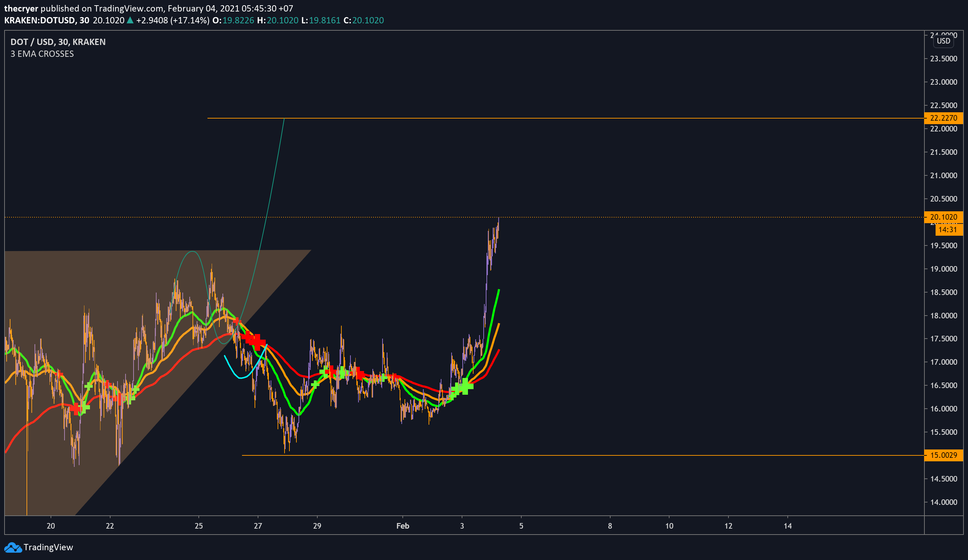
Task: Click the TradingView brand text at bottom
Action: [48, 547]
